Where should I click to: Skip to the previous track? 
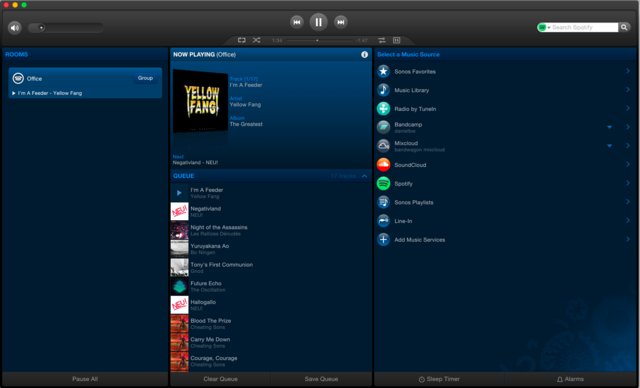[297, 22]
